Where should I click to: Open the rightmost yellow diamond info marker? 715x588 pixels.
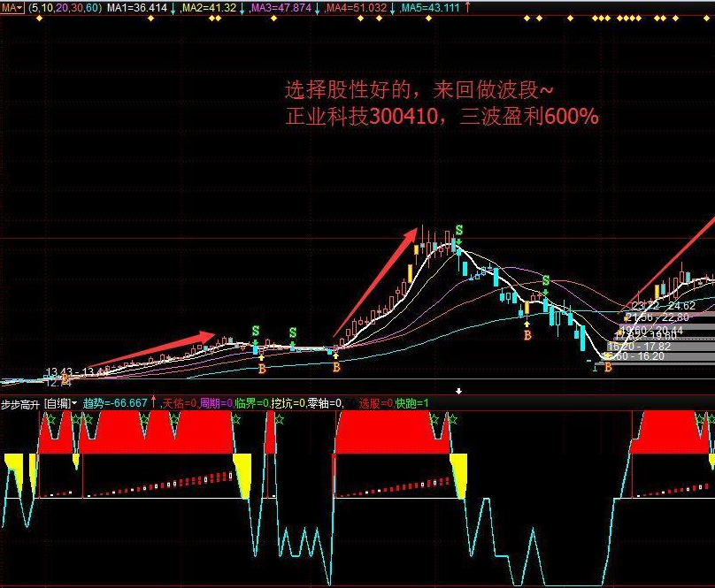click(x=707, y=19)
